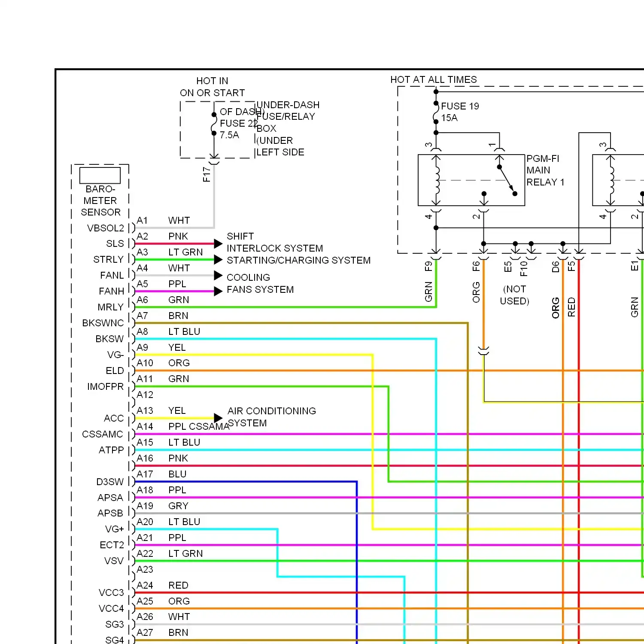Click the COOLING FANS SYSTEM text
Image resolution: width=644 pixels, height=644 pixels.
click(260, 283)
